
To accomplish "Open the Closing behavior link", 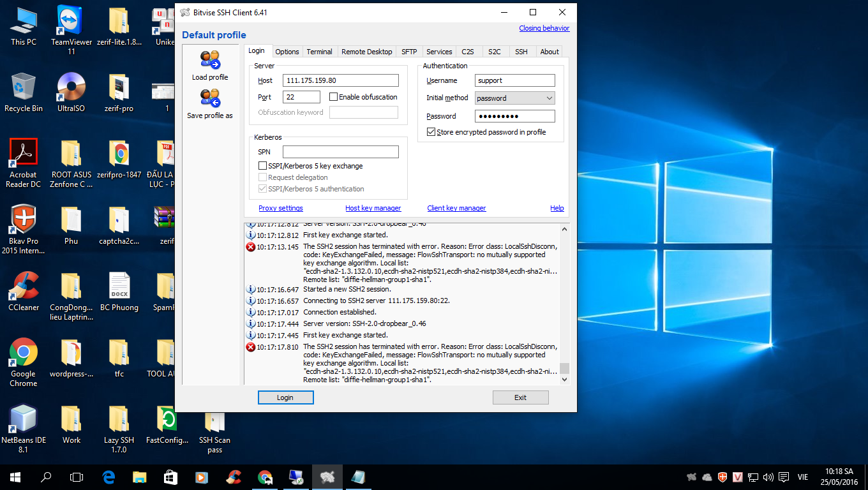I will coord(544,28).
